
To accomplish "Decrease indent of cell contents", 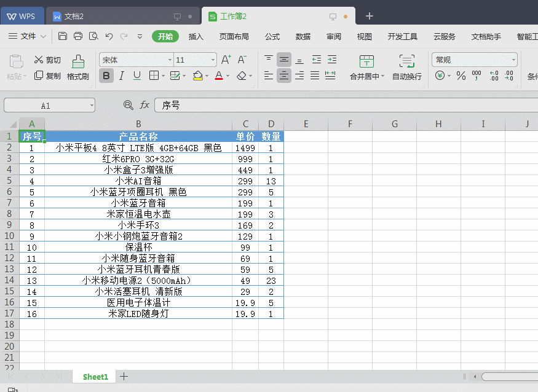I will point(317,60).
